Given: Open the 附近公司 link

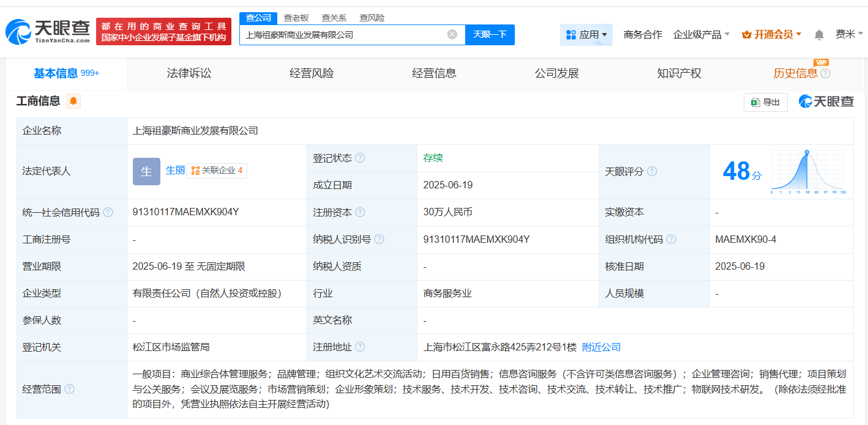Looking at the screenshot, I should coord(601,347).
